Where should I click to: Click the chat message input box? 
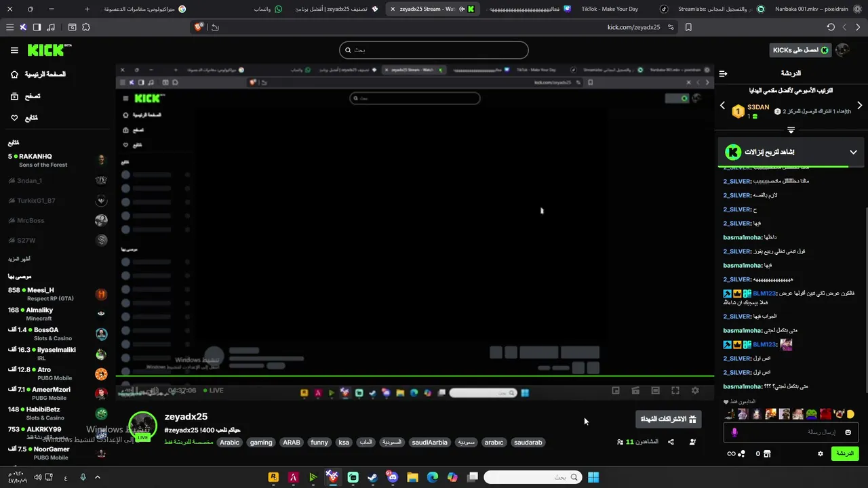coord(791,432)
